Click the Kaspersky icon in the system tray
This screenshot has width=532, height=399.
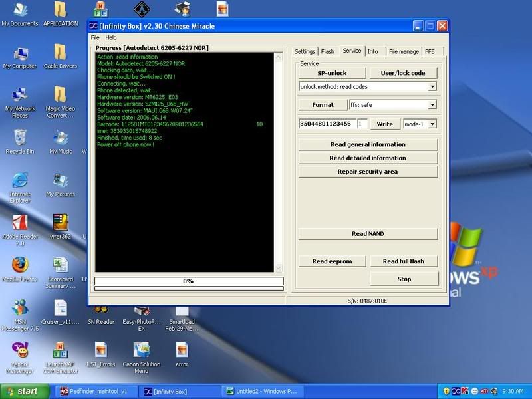(465, 391)
